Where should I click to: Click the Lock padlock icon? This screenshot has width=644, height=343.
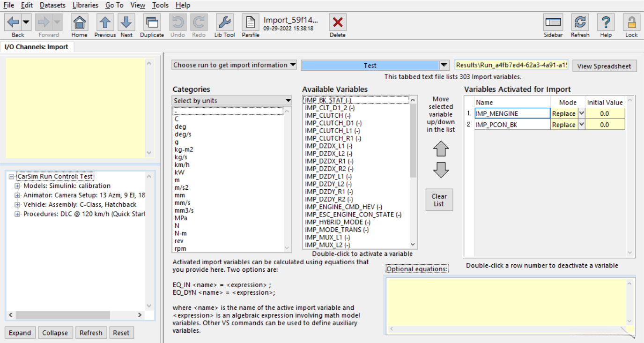pyautogui.click(x=631, y=22)
